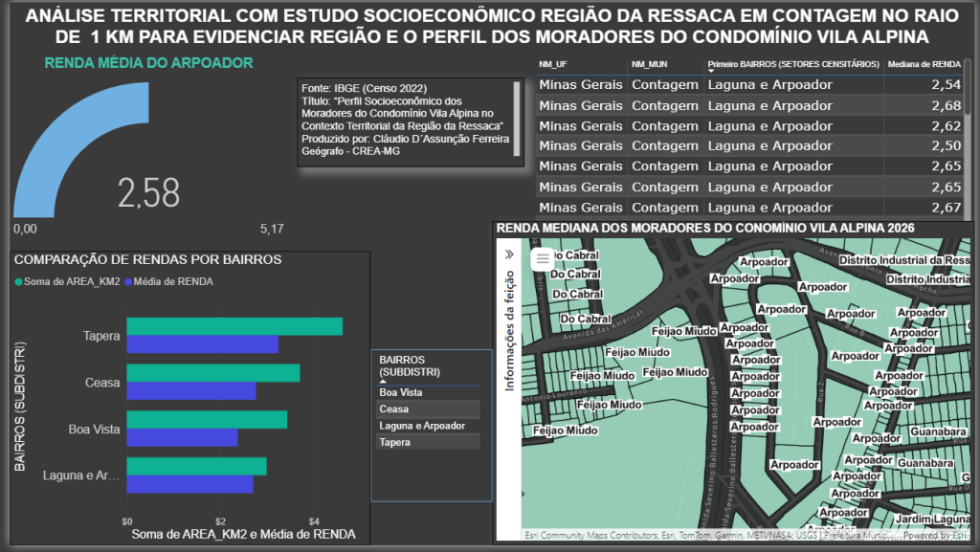Sort table by NM_UF column header
980x552 pixels.
pyautogui.click(x=554, y=64)
